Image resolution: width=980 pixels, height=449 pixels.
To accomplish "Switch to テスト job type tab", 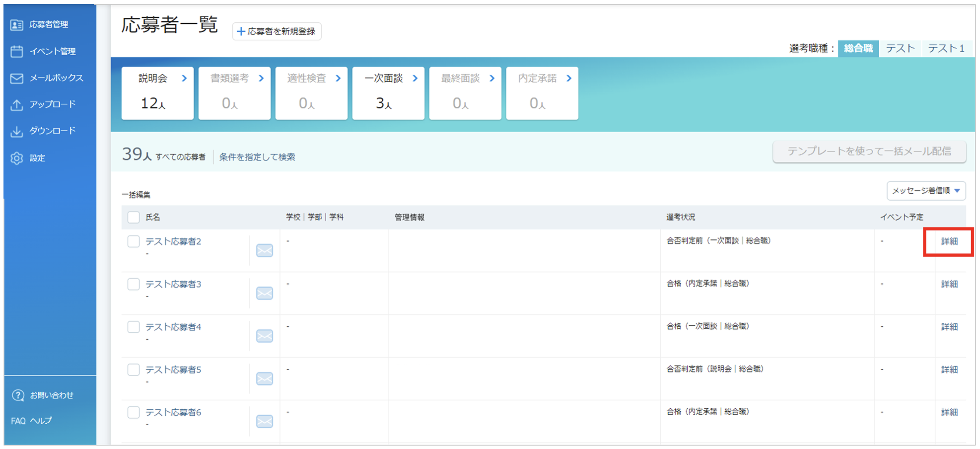I will tap(900, 48).
